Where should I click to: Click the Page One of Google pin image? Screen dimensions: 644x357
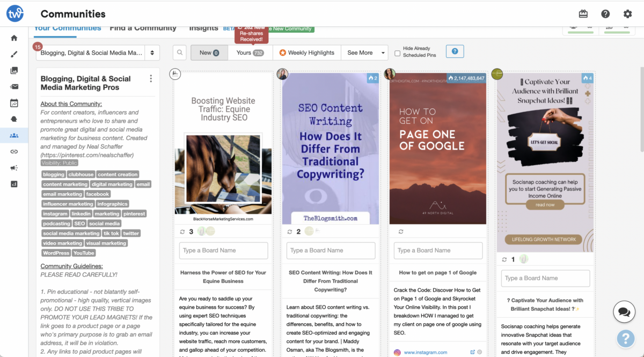[x=438, y=148]
